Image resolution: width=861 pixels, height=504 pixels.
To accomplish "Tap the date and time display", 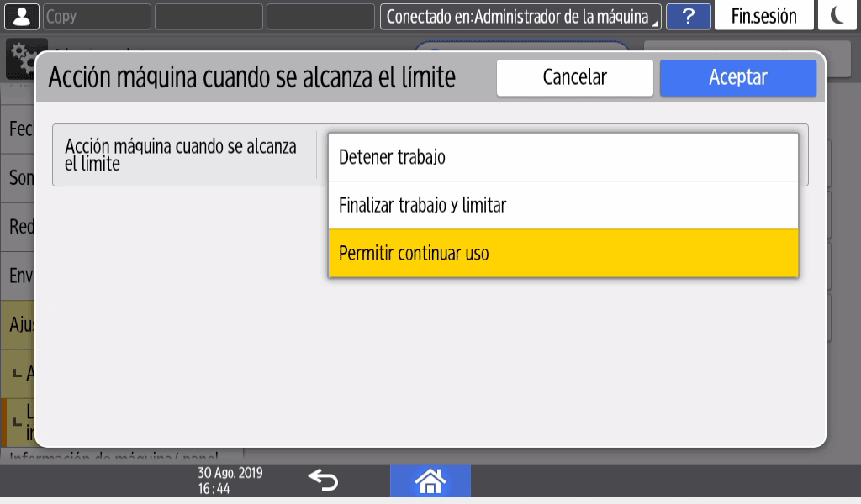I will click(x=230, y=480).
